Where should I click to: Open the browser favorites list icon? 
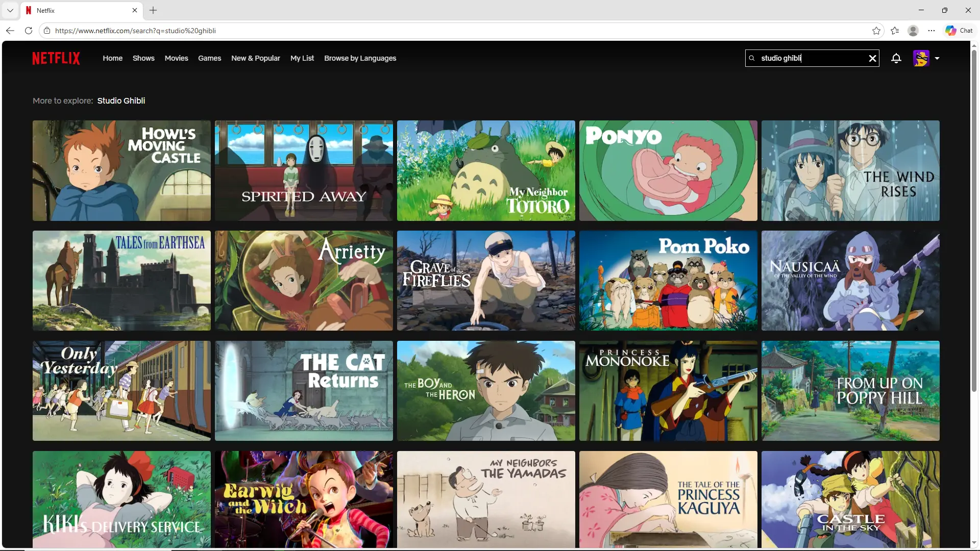click(x=895, y=31)
